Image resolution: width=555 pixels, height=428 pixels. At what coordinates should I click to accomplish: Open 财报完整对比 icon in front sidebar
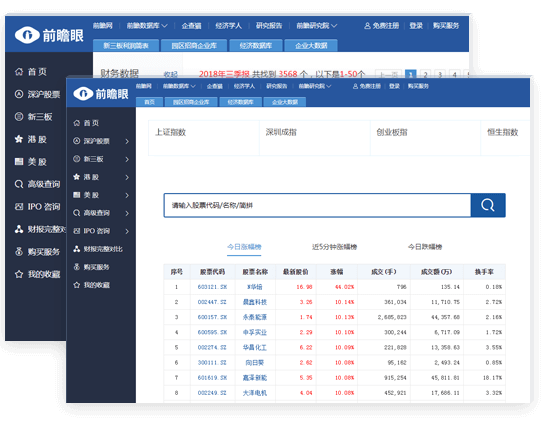coord(76,249)
